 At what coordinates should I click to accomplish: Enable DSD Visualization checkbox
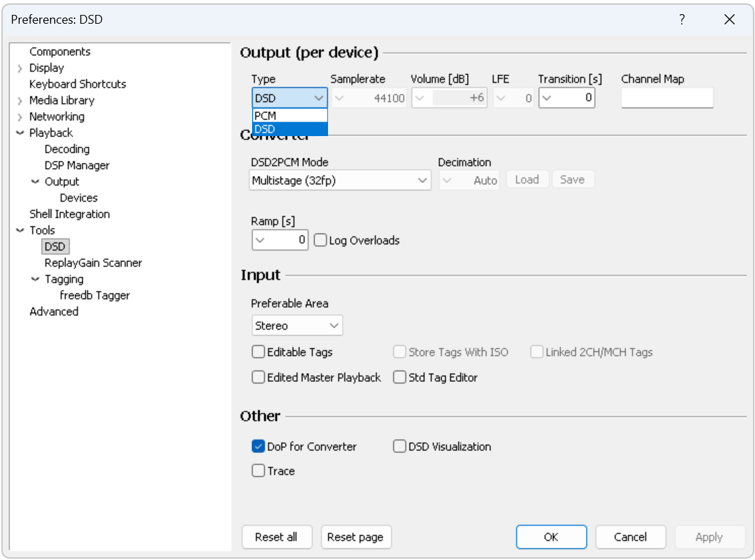click(400, 446)
